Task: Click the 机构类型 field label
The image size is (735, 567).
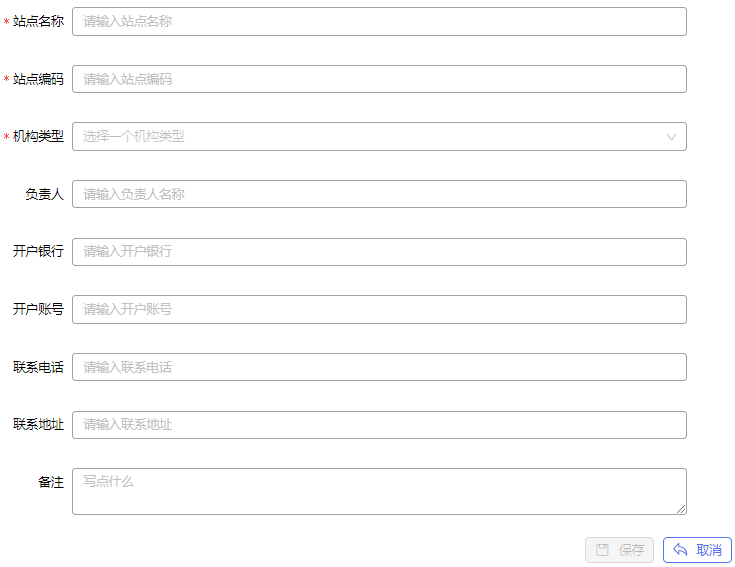Action: pyautogui.click(x=38, y=136)
